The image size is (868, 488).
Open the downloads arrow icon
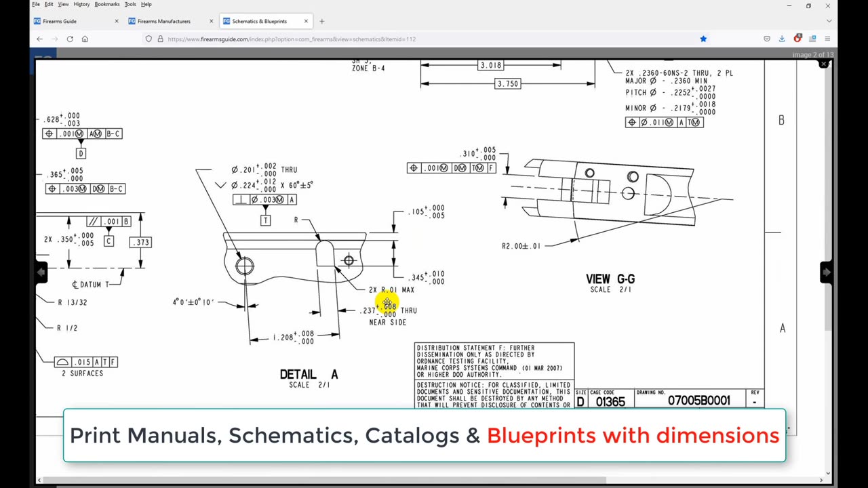[x=782, y=39]
